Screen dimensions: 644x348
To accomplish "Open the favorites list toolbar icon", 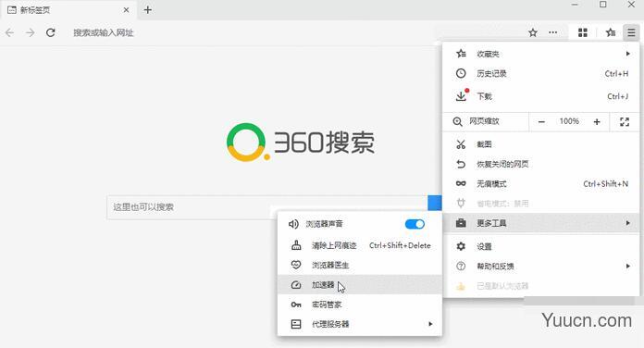I will tap(611, 32).
